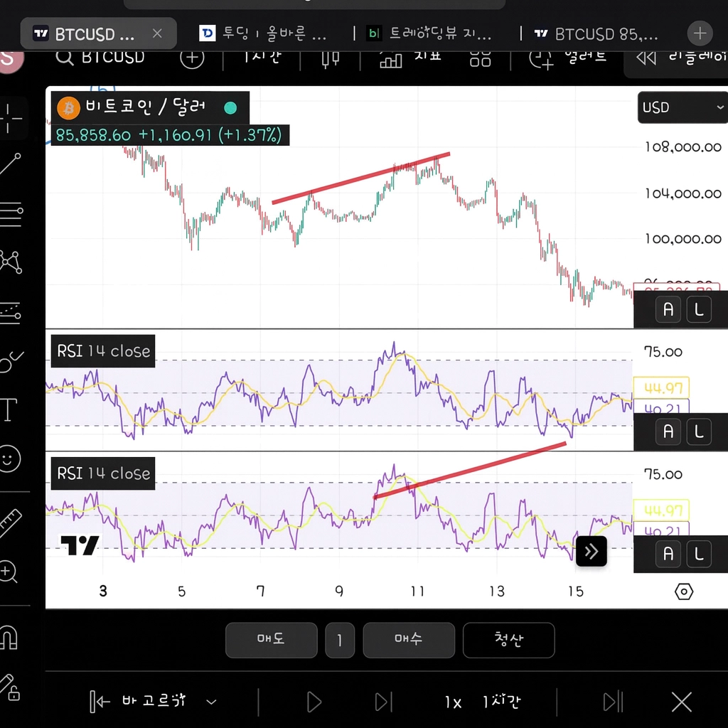
Task: Toggle lock all drawings pencil icon
Action: point(10,687)
